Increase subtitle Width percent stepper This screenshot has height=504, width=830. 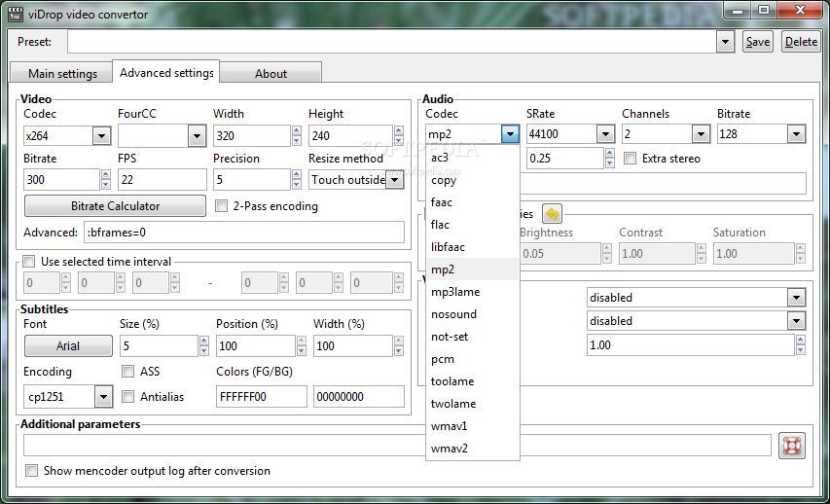[x=399, y=341]
